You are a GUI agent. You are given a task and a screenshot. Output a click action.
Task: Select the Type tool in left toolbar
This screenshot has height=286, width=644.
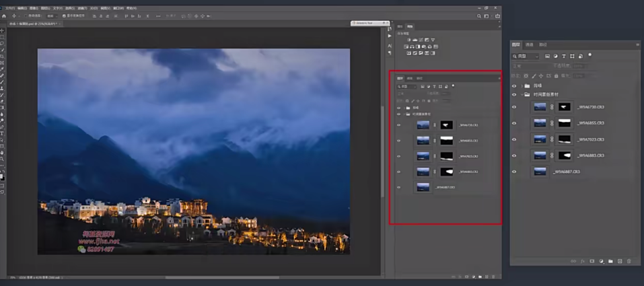pos(3,133)
